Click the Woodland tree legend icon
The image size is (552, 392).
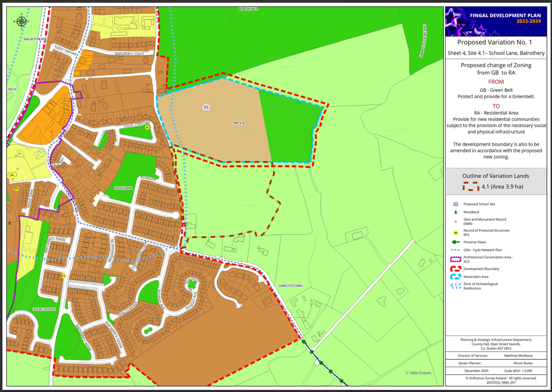(x=455, y=212)
